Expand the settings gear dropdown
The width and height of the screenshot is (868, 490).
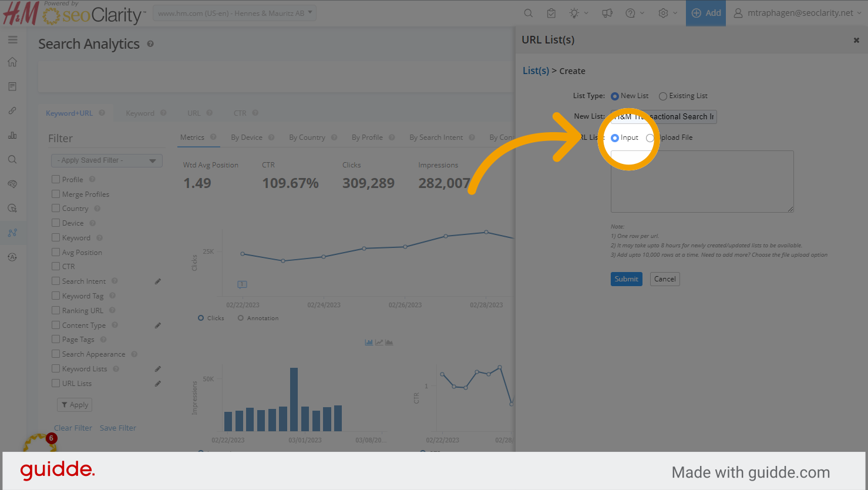668,13
